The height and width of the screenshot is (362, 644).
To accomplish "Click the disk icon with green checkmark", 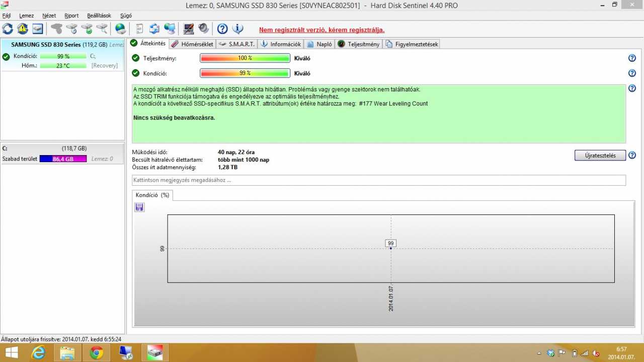I will pyautogui.click(x=87, y=29).
